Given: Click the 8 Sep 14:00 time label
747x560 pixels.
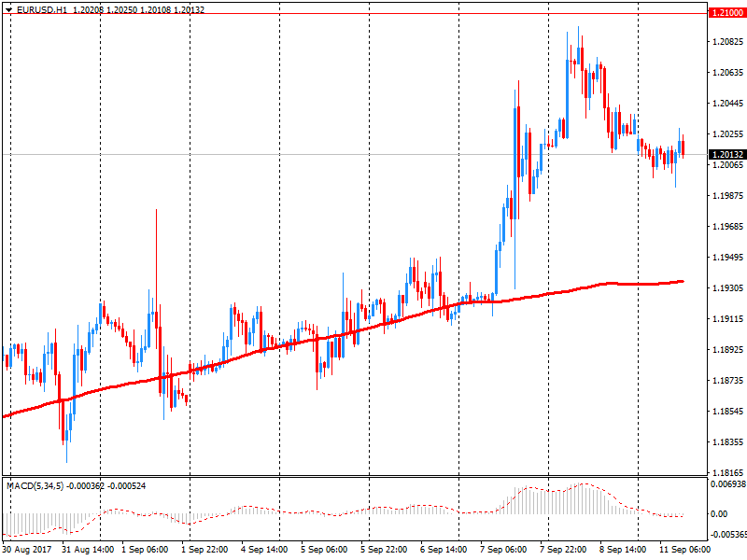Looking at the screenshot, I should tap(623, 550).
